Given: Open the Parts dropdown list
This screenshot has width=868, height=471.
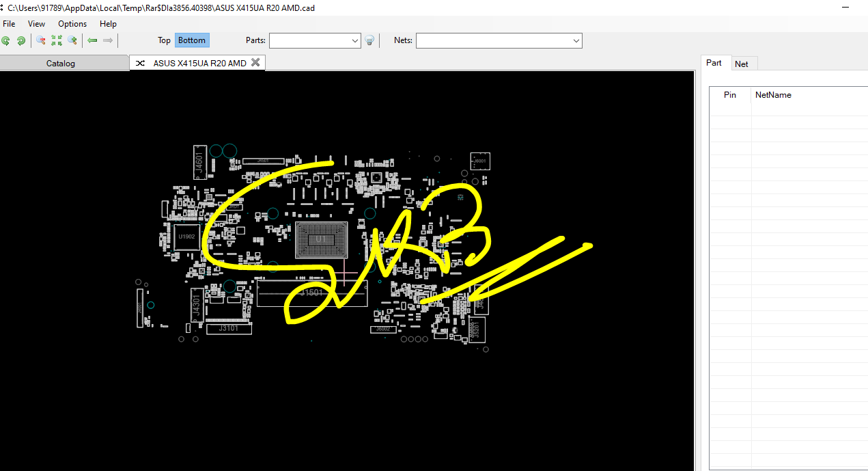Looking at the screenshot, I should [x=355, y=41].
